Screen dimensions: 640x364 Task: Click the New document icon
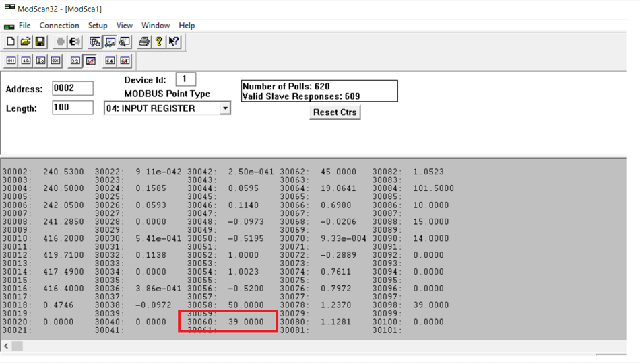click(11, 42)
